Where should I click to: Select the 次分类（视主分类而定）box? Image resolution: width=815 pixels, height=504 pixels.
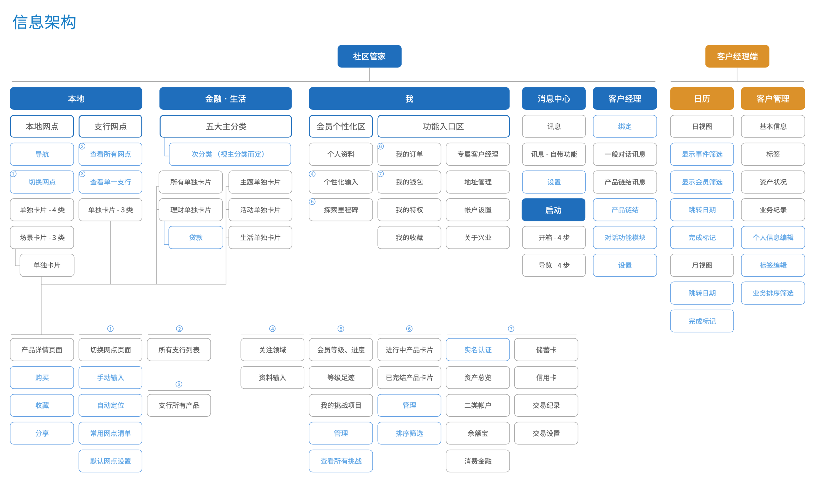tap(230, 154)
